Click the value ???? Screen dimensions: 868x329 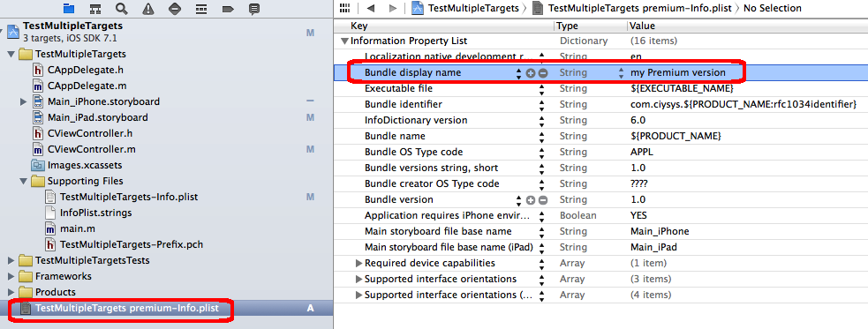pyautogui.click(x=638, y=183)
